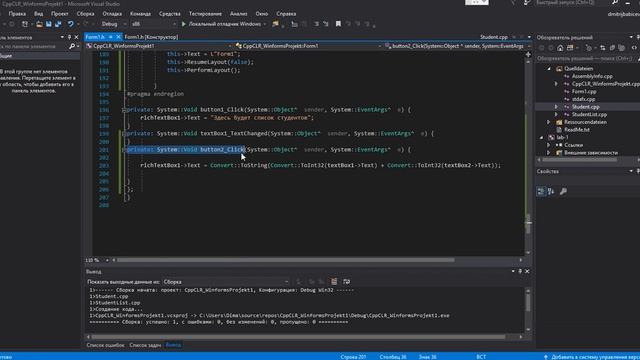640x360 pixels.
Task: Click the Categorized icon in Properties panel
Action: (x=541, y=191)
